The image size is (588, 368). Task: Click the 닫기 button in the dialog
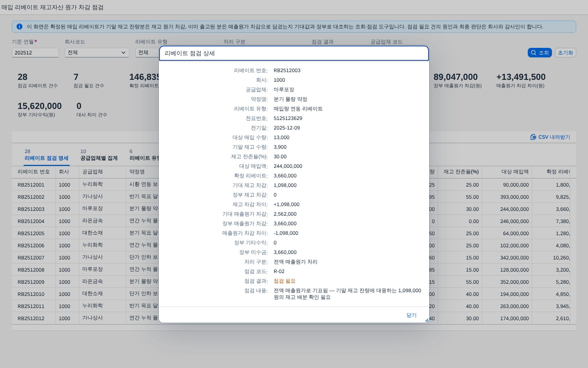tap(412, 315)
